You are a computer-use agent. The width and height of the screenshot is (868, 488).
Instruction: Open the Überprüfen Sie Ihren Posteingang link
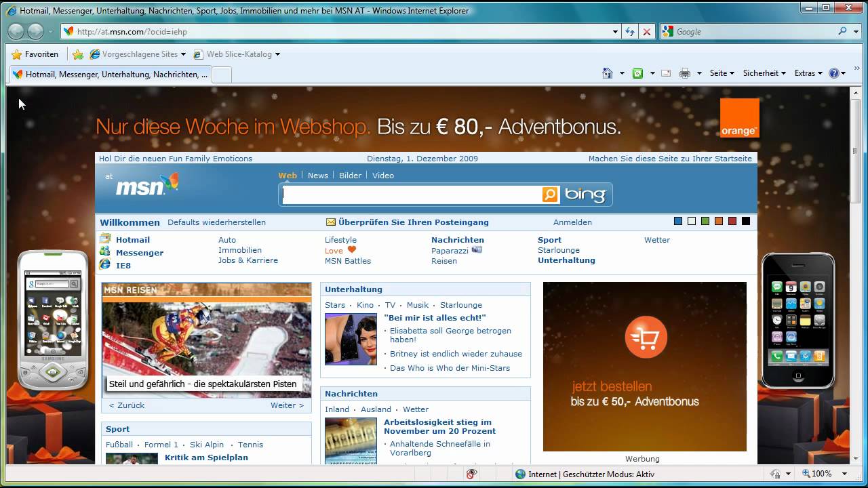(414, 222)
